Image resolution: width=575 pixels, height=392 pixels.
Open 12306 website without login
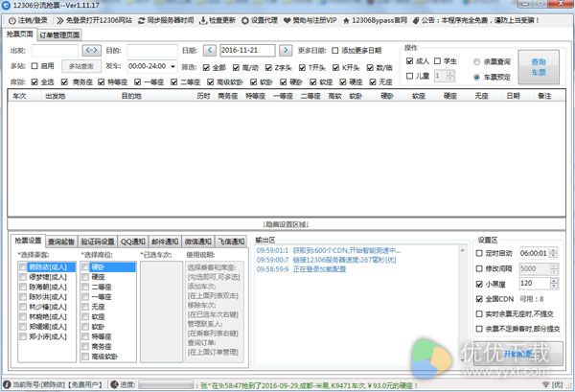(x=94, y=20)
